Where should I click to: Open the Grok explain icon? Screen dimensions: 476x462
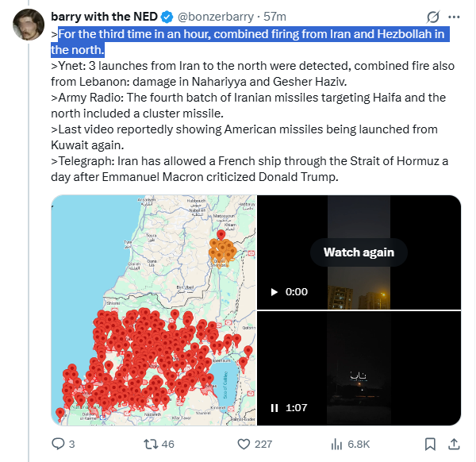click(x=434, y=17)
